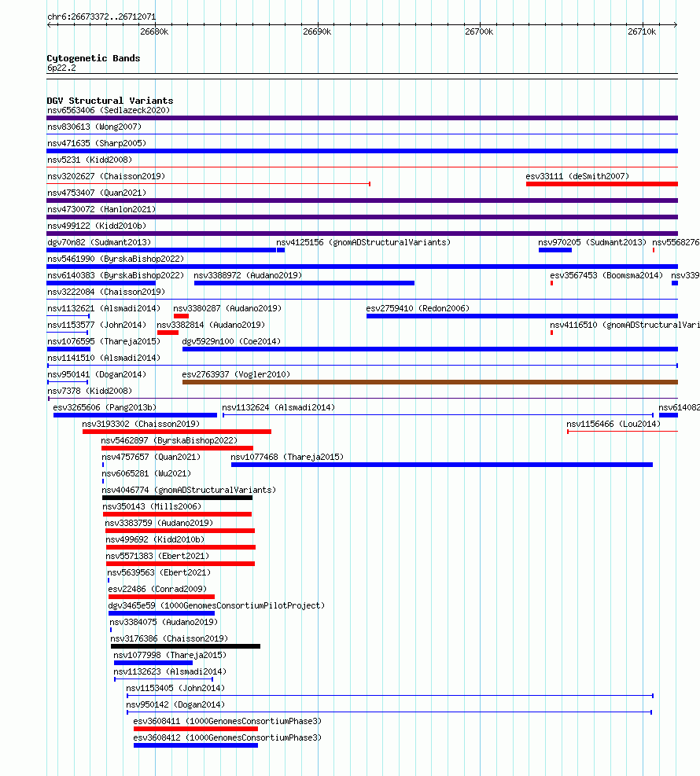
Task: Click the nsv5231 (Kidd2008) label
Action: [90, 160]
